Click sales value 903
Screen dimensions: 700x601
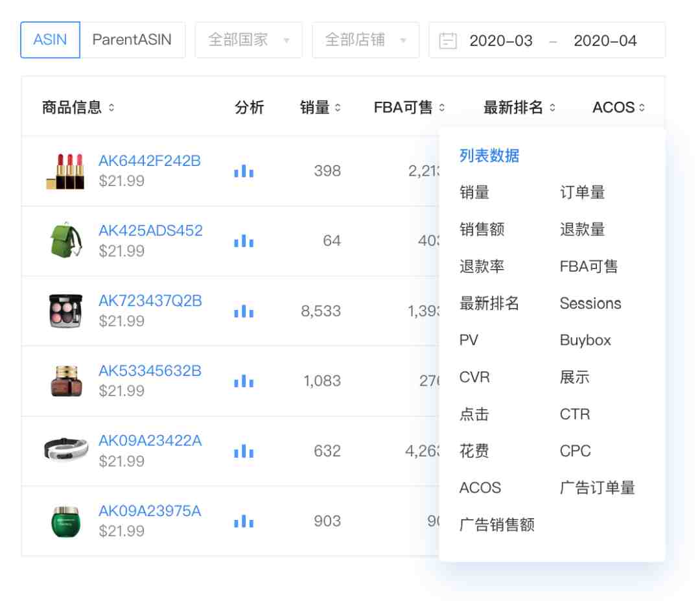[327, 521]
